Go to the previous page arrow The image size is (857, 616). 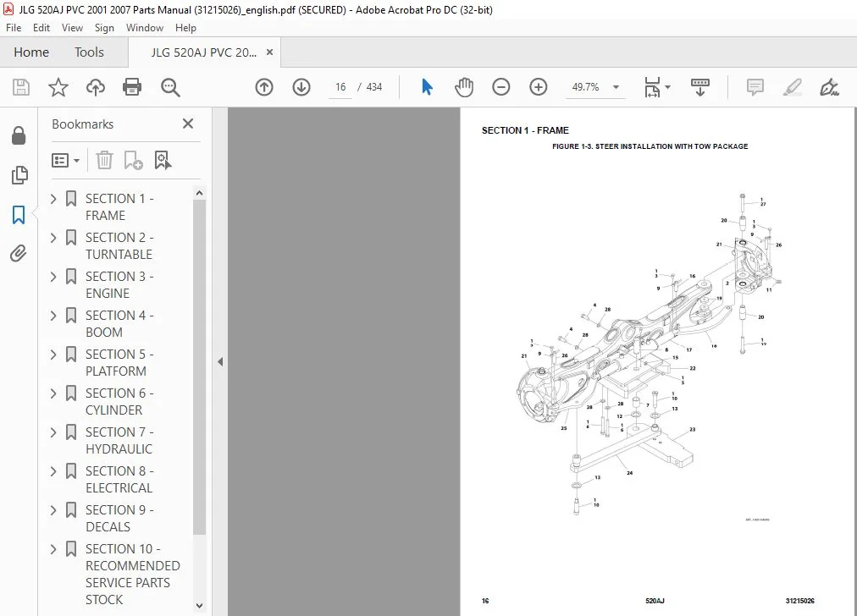pyautogui.click(x=264, y=87)
